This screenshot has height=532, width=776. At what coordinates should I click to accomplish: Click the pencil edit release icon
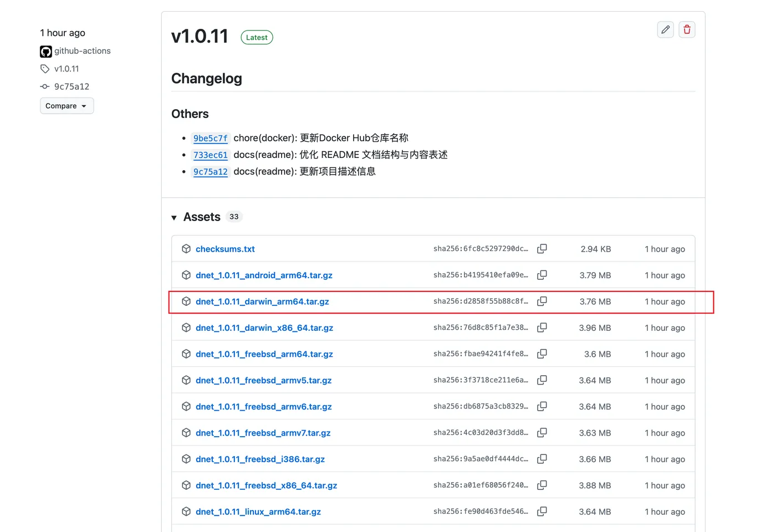(665, 29)
